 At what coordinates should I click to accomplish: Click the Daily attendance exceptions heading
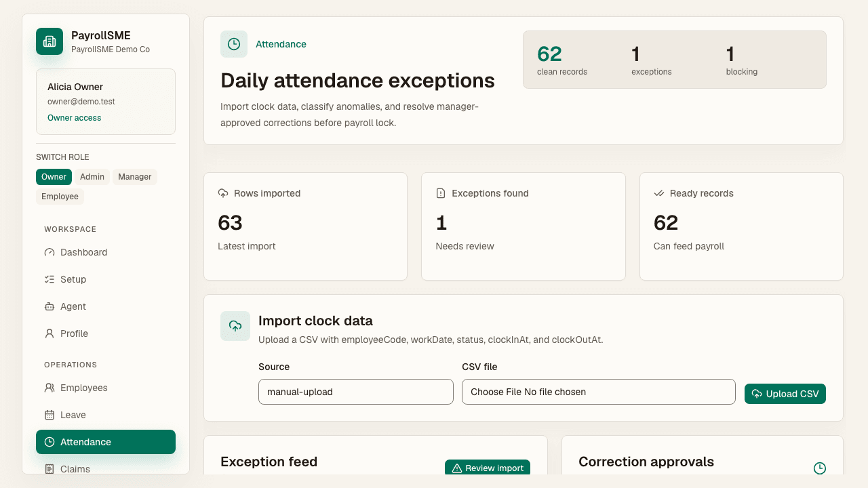[x=358, y=81]
